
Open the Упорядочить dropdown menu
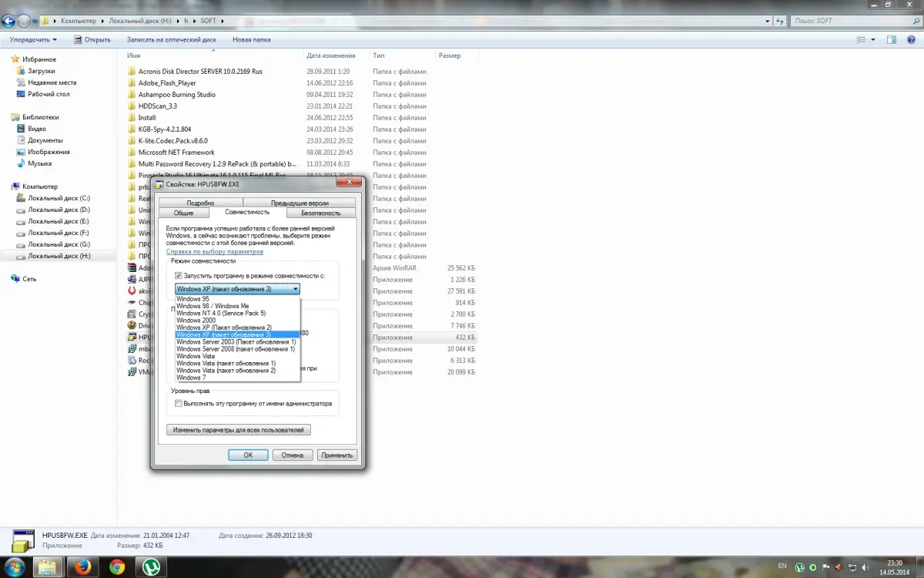point(33,39)
